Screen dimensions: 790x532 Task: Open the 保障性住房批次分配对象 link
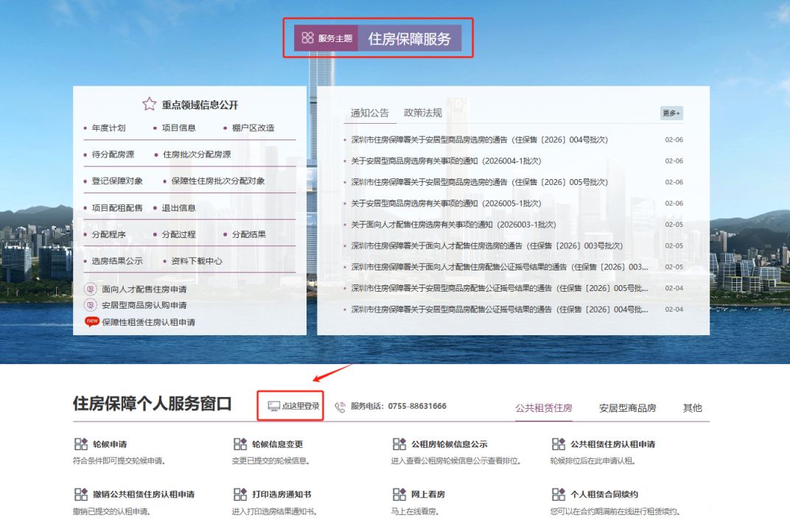tap(217, 181)
